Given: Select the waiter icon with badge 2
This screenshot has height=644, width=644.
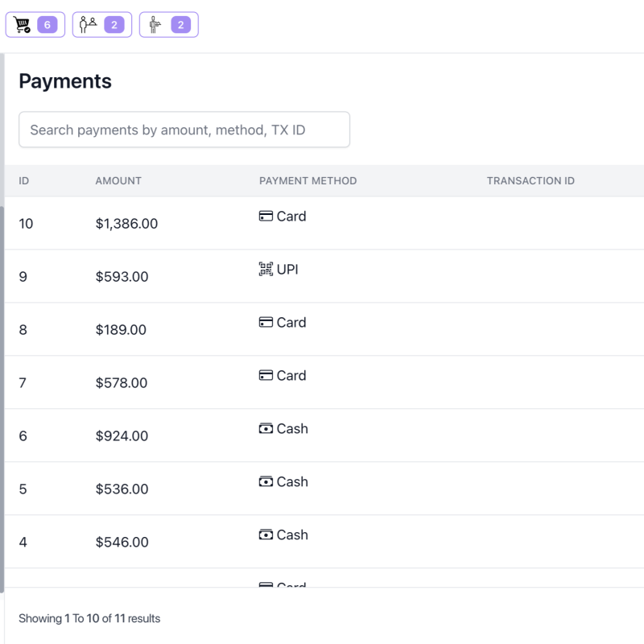Looking at the screenshot, I should (x=155, y=24).
